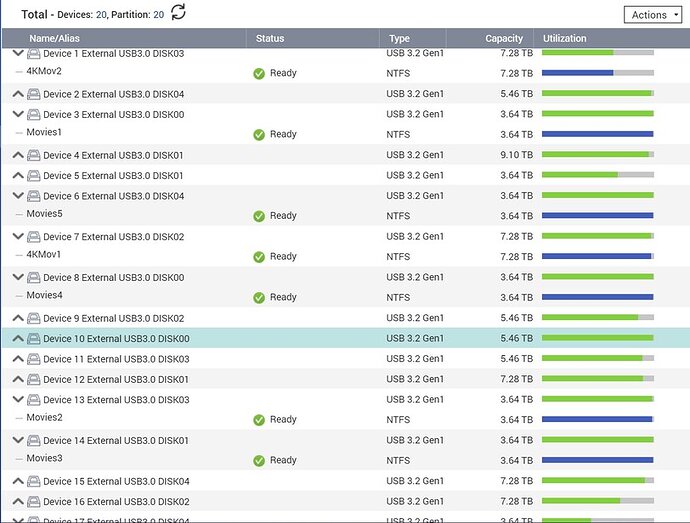Select the 4KMov1 partition row

pos(345,256)
